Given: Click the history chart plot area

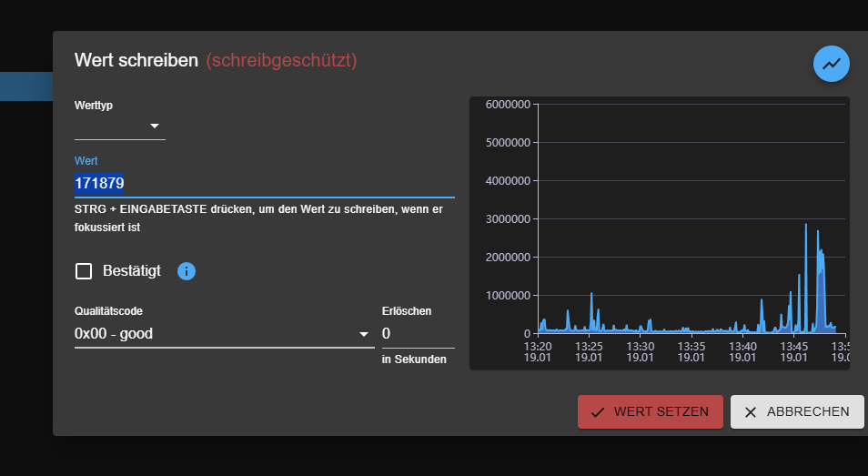Looking at the screenshot, I should click(x=691, y=218).
